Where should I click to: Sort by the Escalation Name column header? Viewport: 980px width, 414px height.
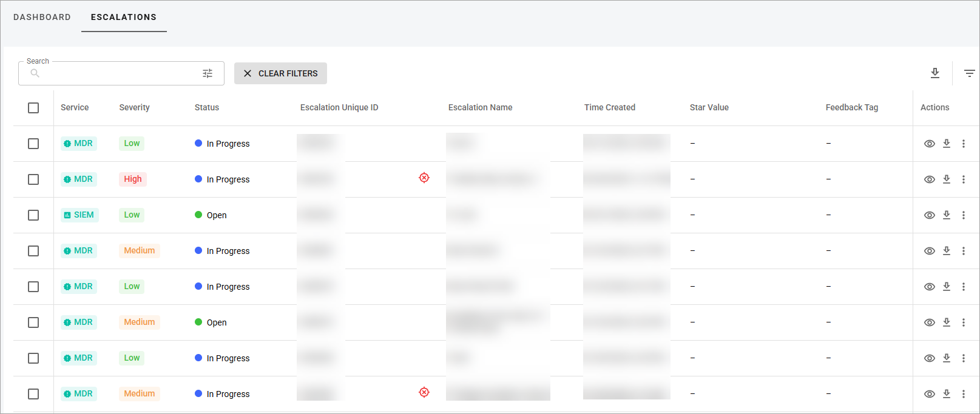(x=480, y=107)
